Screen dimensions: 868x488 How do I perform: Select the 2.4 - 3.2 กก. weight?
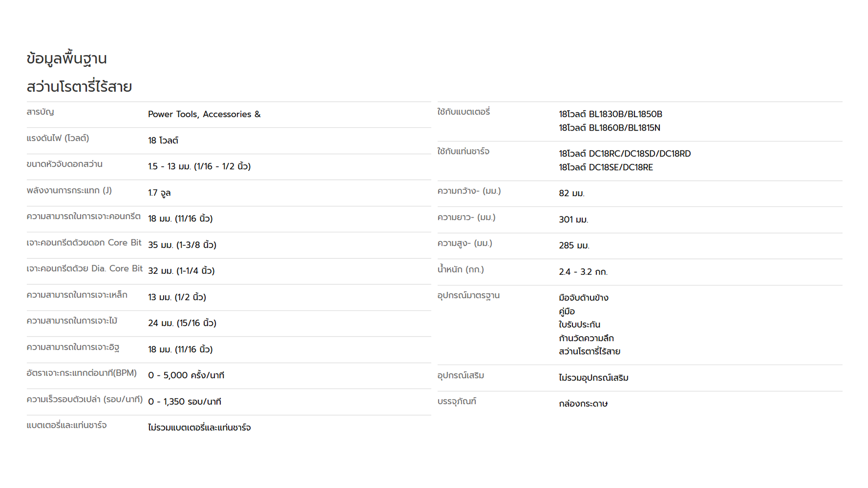point(583,272)
